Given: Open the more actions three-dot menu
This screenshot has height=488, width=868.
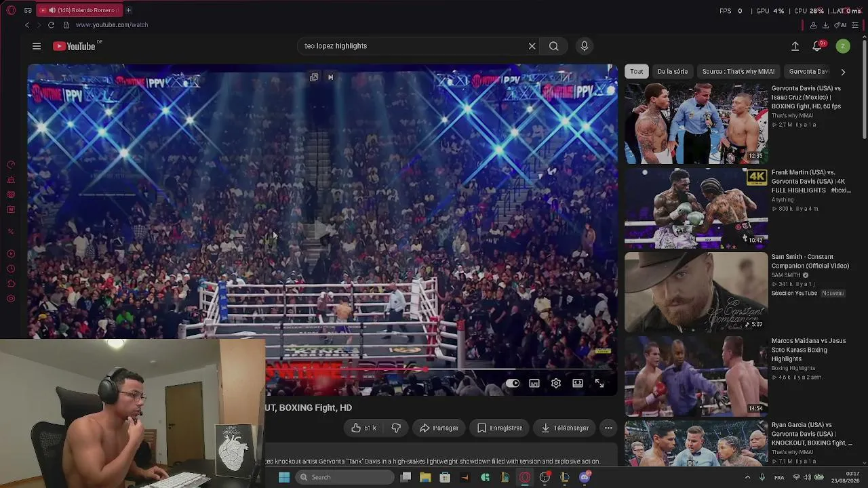Looking at the screenshot, I should [608, 428].
